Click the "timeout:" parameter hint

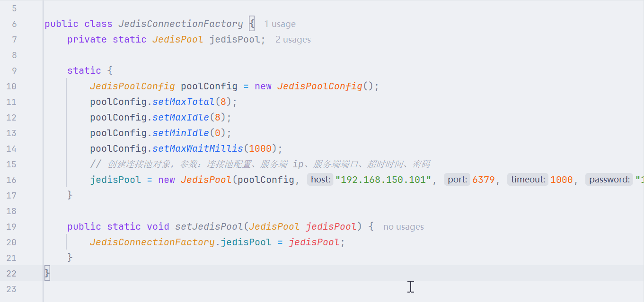(x=528, y=180)
